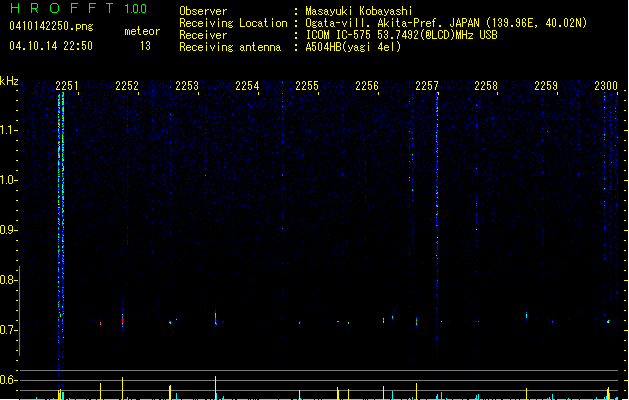Select the ICOM IC-575 receiver description
Screen dimensions: 629x400
(x=402, y=35)
